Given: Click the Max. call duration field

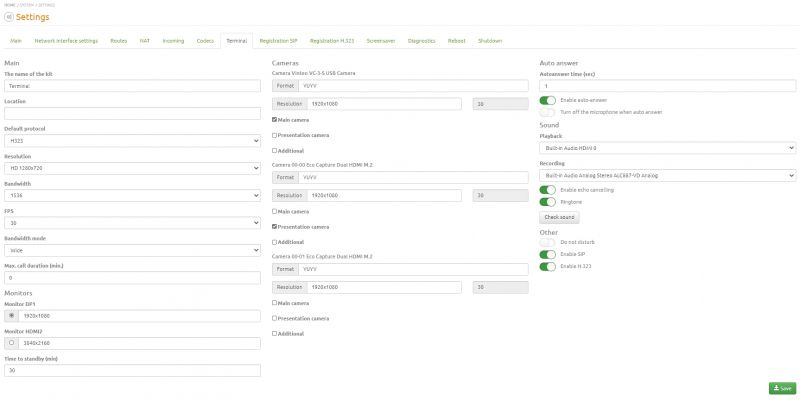Looking at the screenshot, I should pos(132,278).
